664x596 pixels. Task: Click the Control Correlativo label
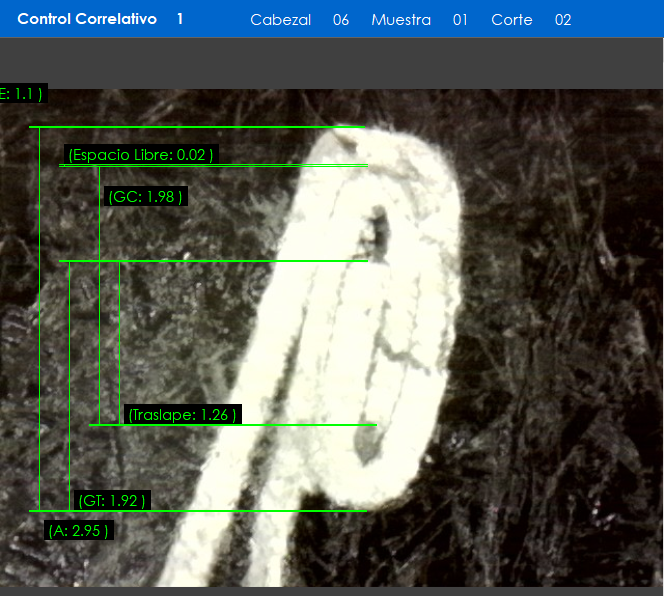(87, 19)
